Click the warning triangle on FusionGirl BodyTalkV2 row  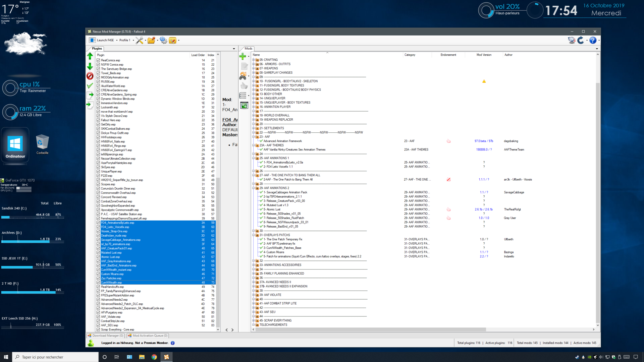484,81
